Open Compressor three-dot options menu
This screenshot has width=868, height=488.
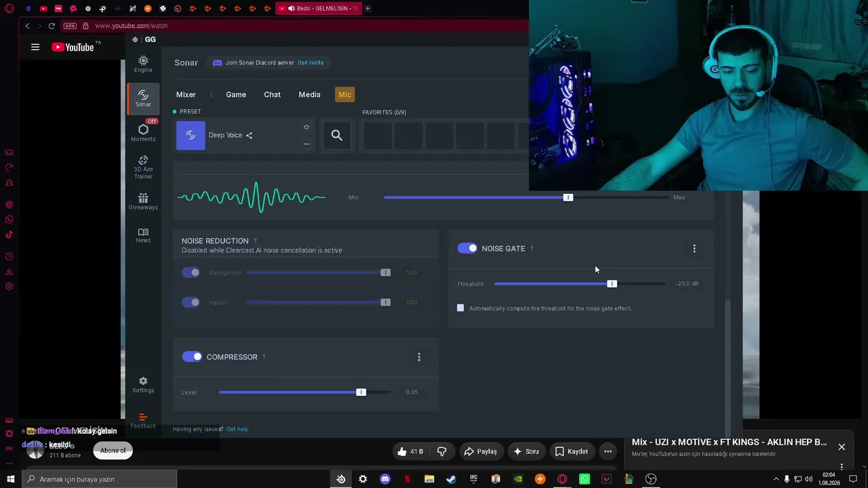coord(419,357)
